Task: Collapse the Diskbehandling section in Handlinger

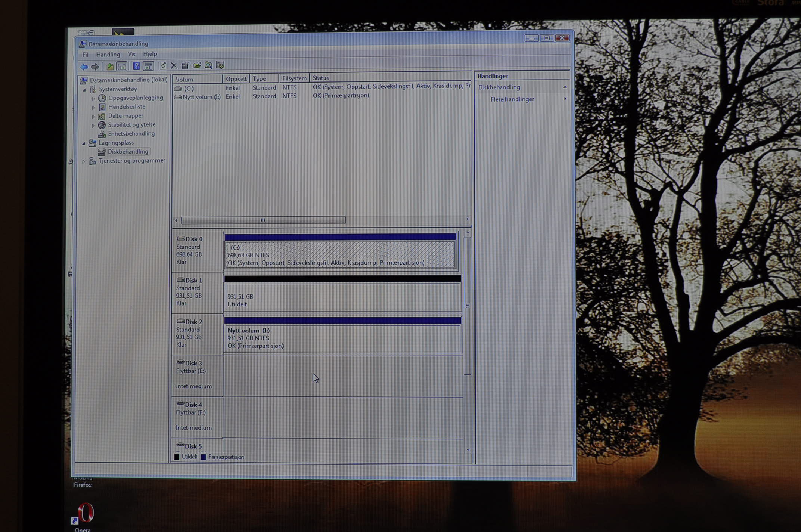Action: click(565, 87)
